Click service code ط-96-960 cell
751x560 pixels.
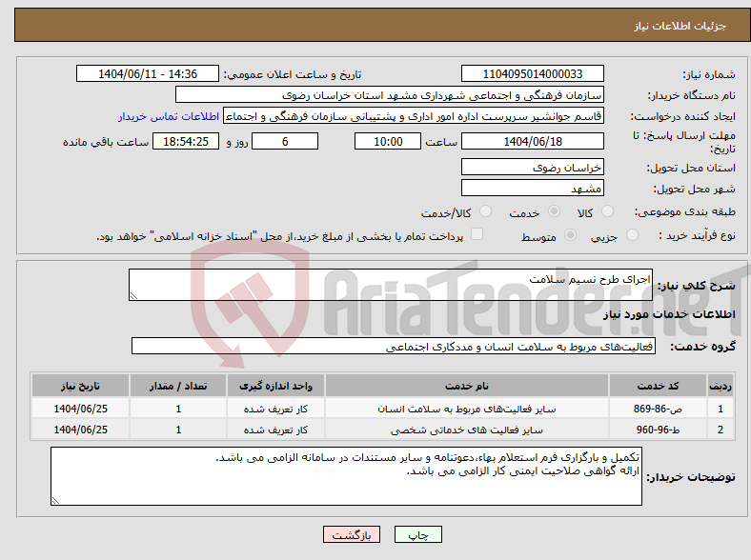point(659,430)
